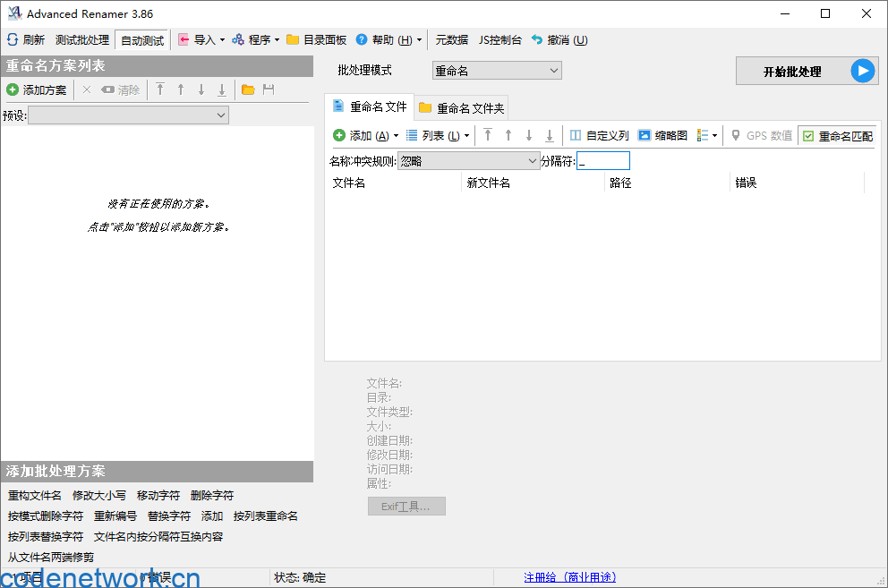The image size is (888, 588).
Task: Move method to top in the methods toolbar
Action: click(x=160, y=89)
